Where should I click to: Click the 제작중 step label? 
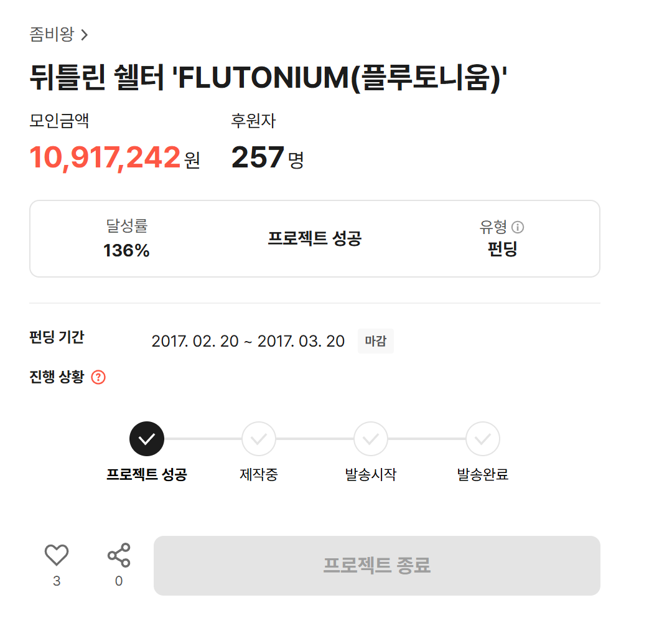pos(259,475)
